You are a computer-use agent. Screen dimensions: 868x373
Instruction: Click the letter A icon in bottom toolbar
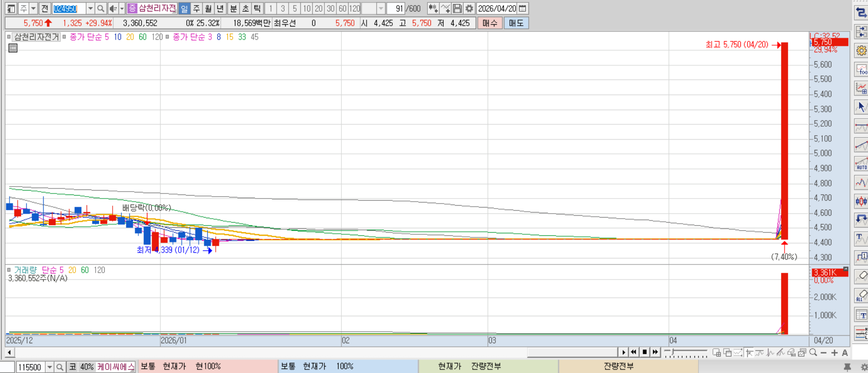point(845,353)
